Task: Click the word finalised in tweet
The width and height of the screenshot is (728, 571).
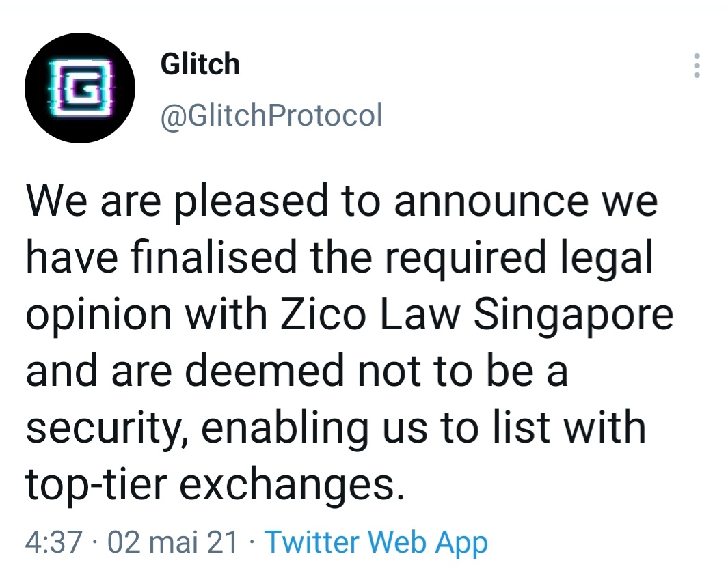Action: 214,257
